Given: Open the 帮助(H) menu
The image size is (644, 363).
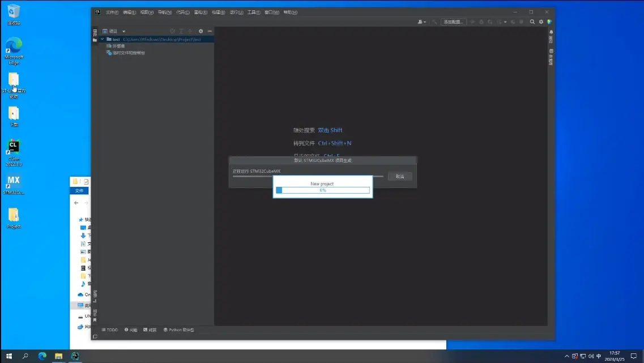Looking at the screenshot, I should 290,12.
